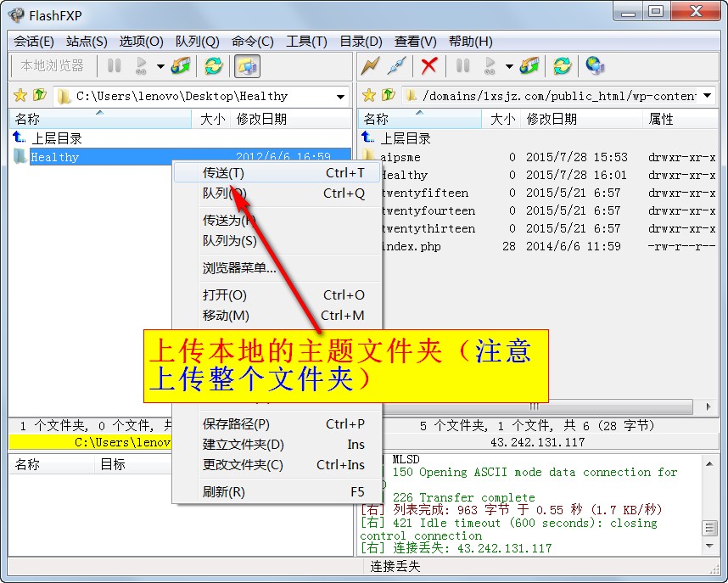Choose 刷新(R) in the context menu

277,492
